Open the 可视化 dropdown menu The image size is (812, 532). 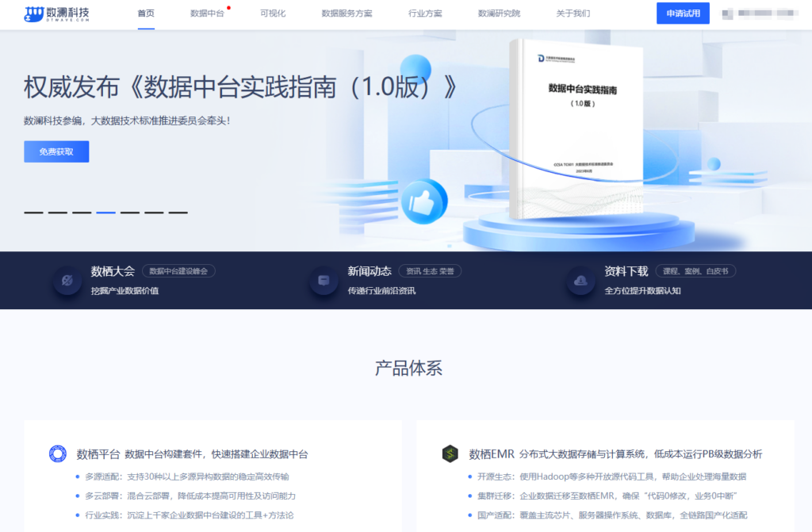[272, 13]
